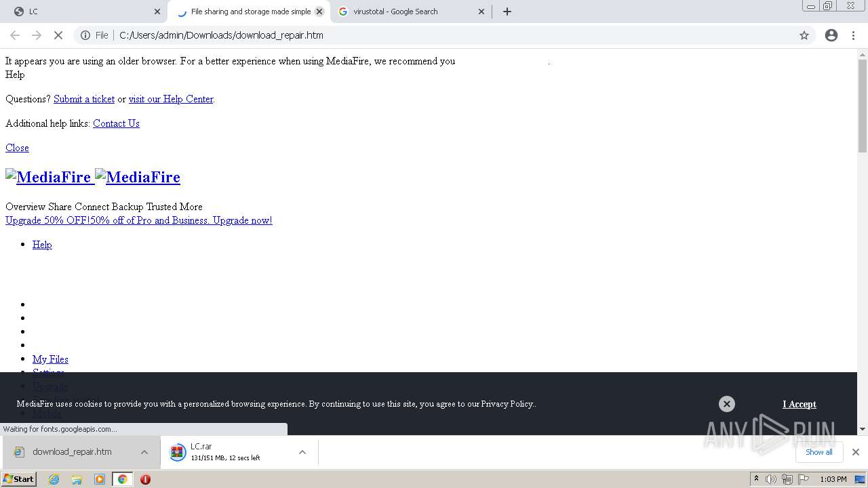
Task: Click the first MediaFire logo link
Action: click(48, 177)
